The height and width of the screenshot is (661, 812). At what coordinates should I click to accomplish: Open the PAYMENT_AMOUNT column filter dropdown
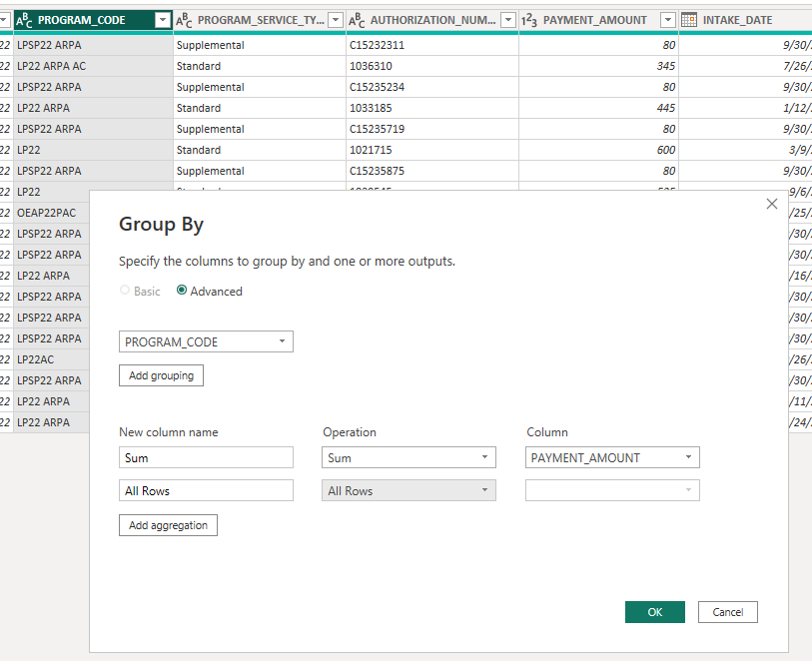pos(668,20)
